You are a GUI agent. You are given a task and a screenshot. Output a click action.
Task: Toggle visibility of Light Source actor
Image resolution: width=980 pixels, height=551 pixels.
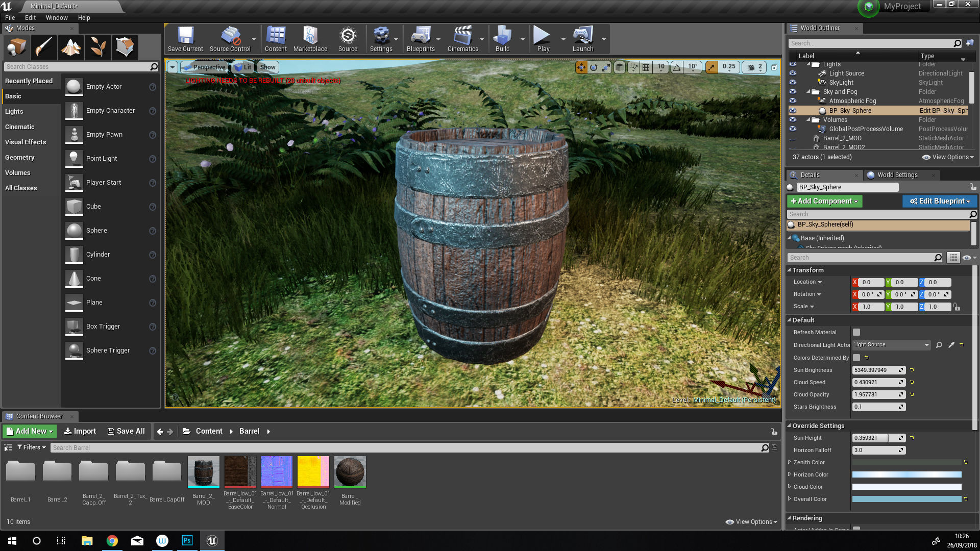point(793,73)
